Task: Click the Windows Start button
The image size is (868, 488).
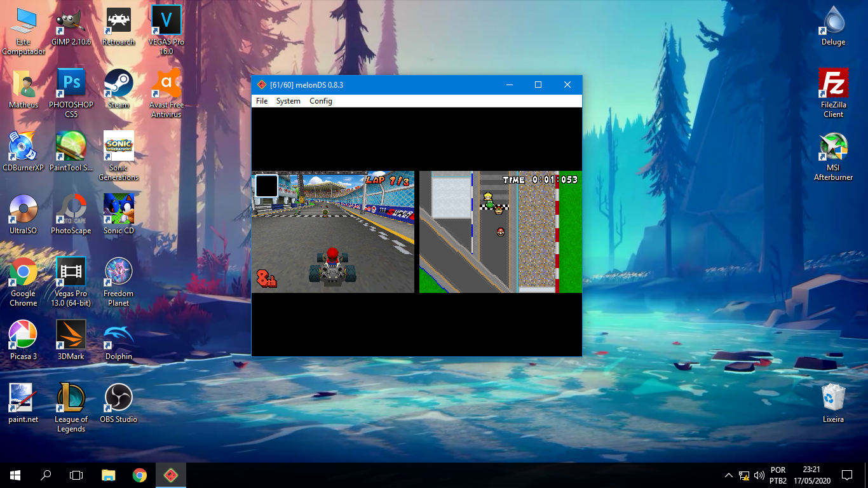Action: 13,475
